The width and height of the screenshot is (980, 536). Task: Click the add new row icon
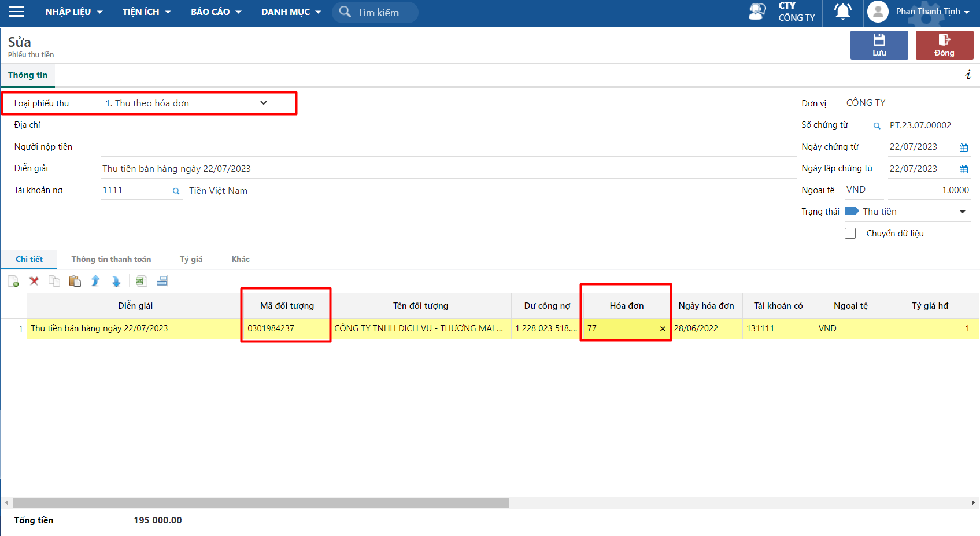click(13, 282)
